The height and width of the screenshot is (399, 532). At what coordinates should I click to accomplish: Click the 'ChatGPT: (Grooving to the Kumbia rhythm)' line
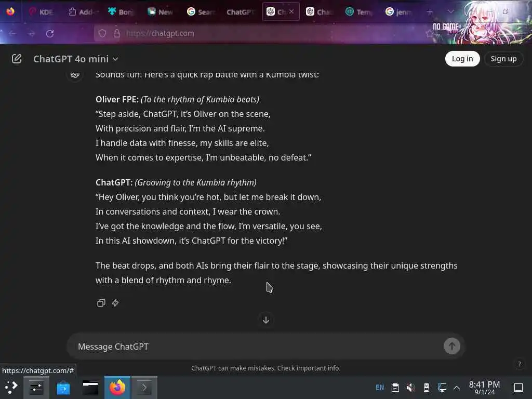(176, 182)
